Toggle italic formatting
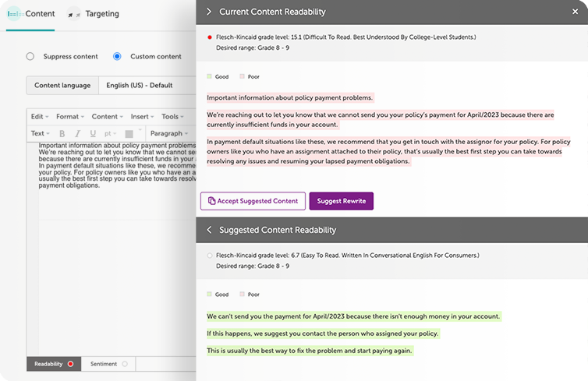588x381 pixels. point(78,134)
